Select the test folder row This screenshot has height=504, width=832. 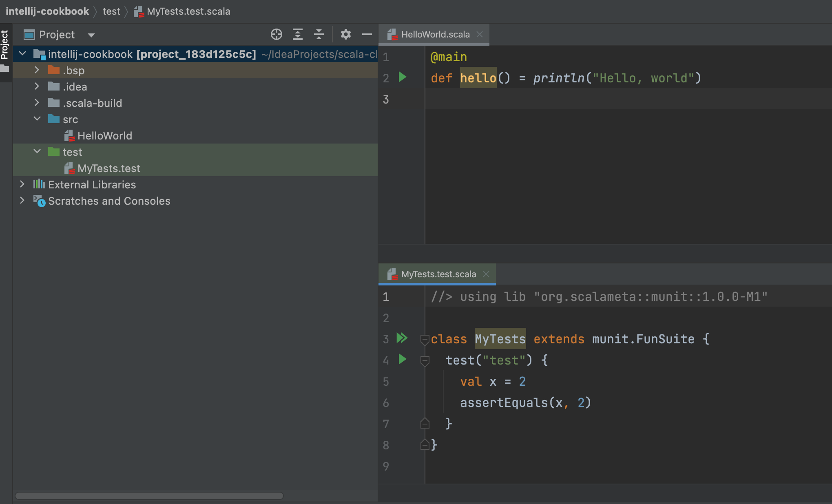[196, 152]
